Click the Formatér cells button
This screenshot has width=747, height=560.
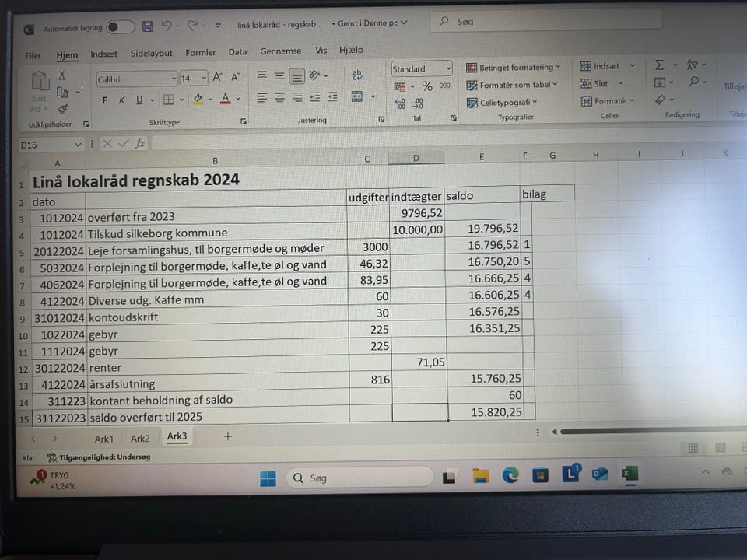point(608,101)
